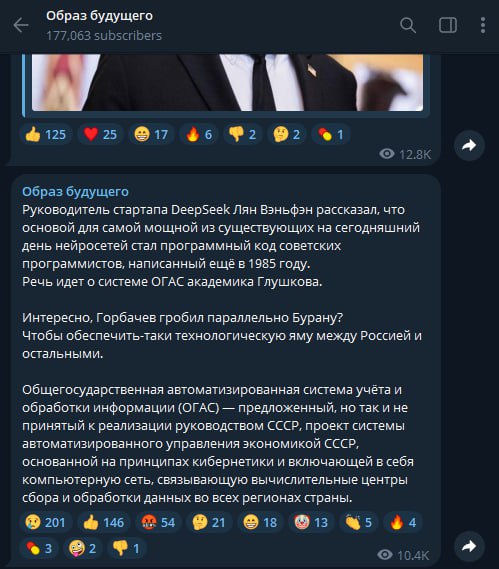
Task: Click angry face reaction showing 54
Action: (x=158, y=523)
